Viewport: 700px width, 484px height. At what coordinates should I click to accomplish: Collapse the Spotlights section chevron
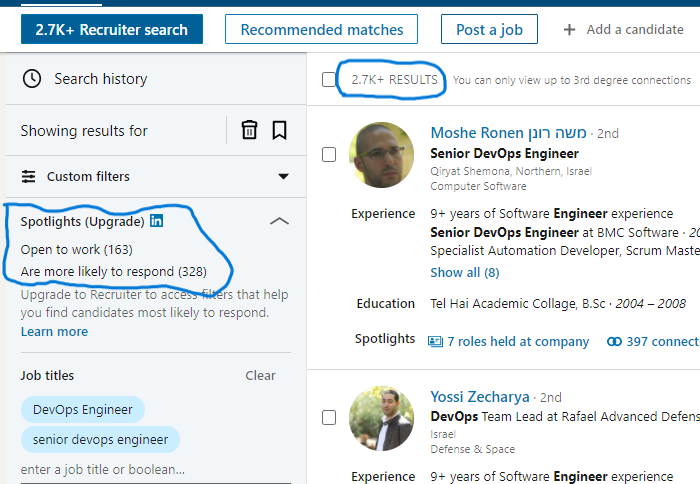point(280,221)
